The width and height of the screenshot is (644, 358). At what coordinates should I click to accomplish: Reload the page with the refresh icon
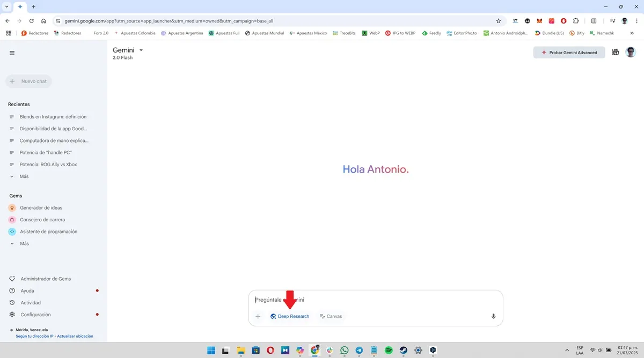point(32,21)
